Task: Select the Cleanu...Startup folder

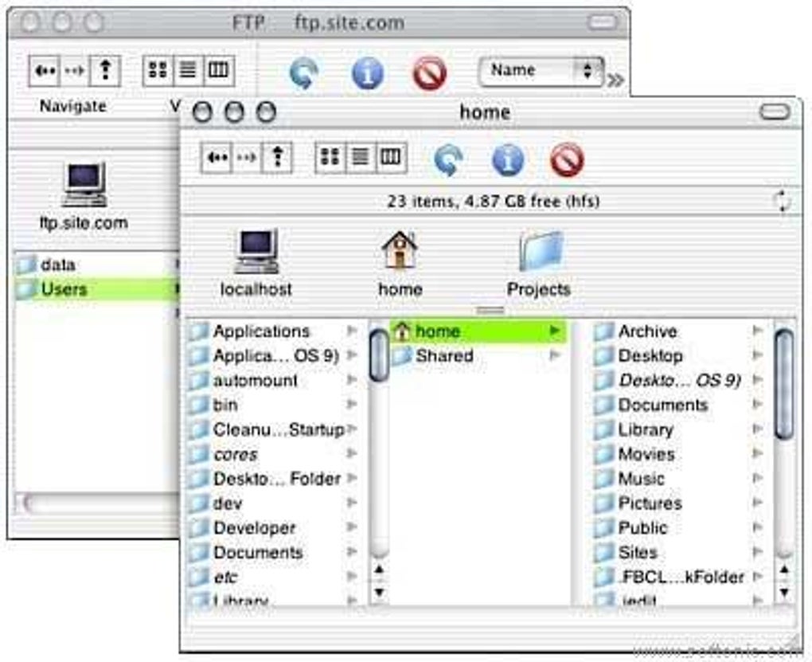Action: tap(275, 429)
